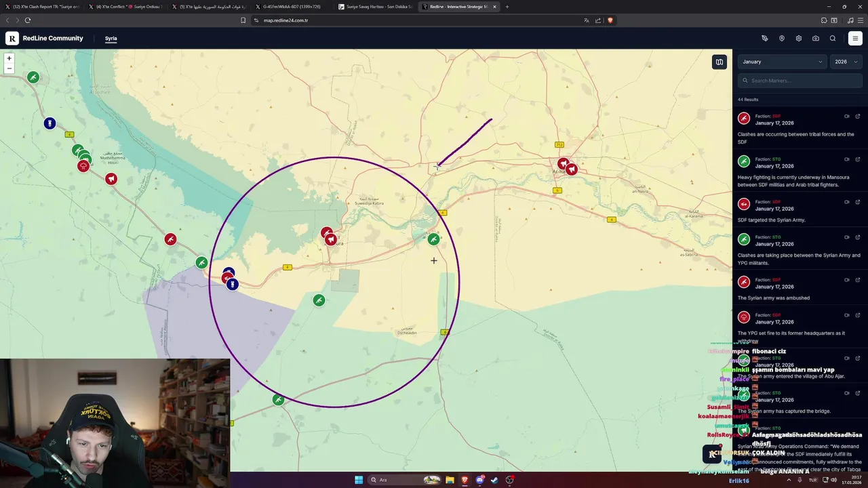Switch to 'X'te Conflict' browser tab

125,7
